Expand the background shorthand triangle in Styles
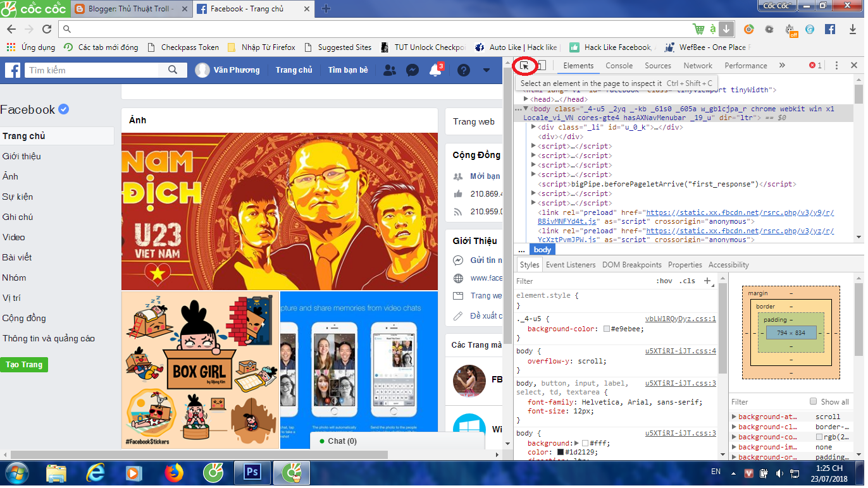This screenshot has height=488, width=868. tap(576, 443)
